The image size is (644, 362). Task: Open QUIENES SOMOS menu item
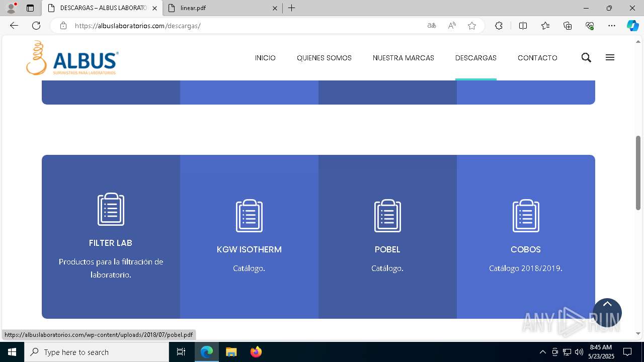point(324,58)
